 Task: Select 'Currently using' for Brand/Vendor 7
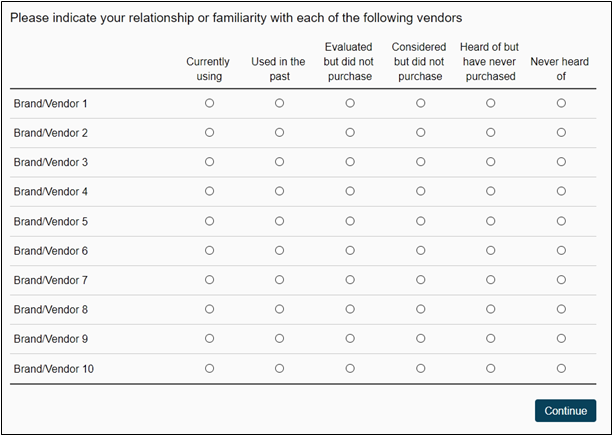tap(209, 280)
